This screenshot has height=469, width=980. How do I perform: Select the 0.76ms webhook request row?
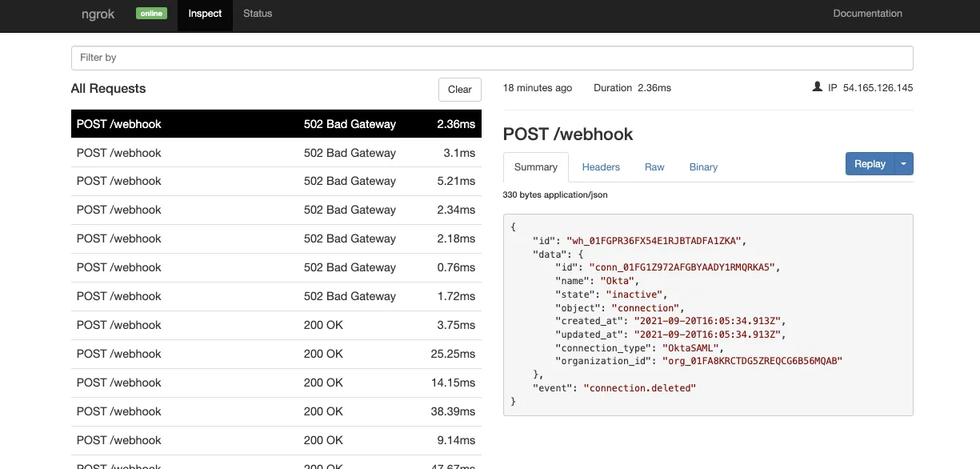pyautogui.click(x=276, y=268)
